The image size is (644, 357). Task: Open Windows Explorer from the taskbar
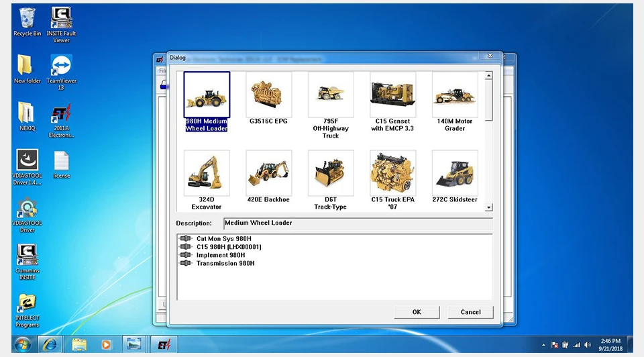79,344
